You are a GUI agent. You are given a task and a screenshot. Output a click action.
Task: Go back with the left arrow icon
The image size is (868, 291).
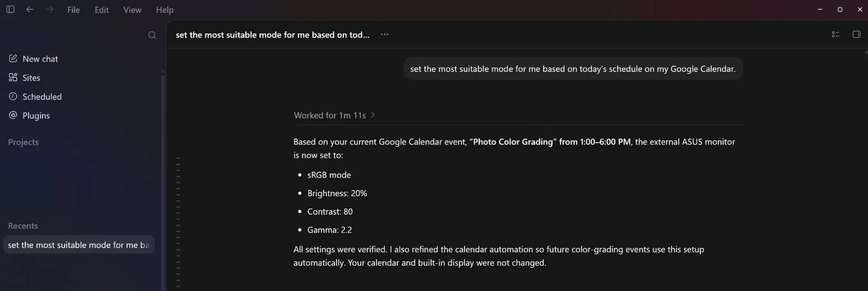(30, 9)
